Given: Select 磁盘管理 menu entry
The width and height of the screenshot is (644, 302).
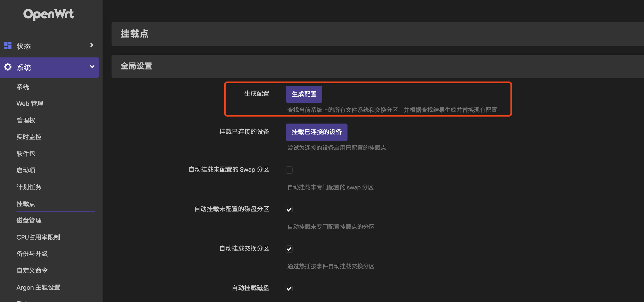Looking at the screenshot, I should point(29,220).
